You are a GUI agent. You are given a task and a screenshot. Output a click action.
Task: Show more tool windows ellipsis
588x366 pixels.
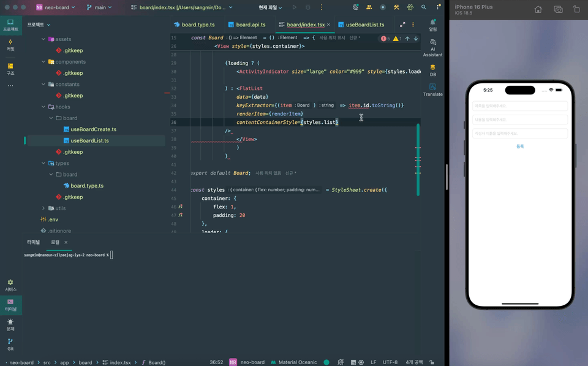coord(10,86)
